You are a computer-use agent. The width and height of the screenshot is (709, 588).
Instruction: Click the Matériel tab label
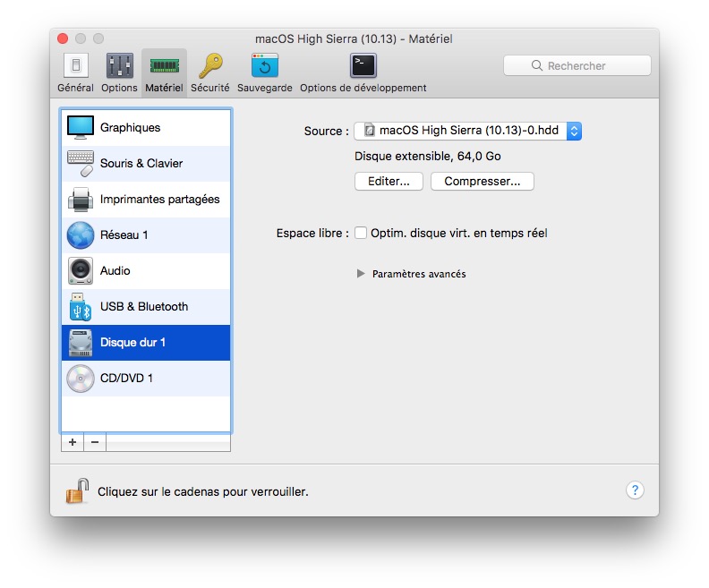coord(164,88)
